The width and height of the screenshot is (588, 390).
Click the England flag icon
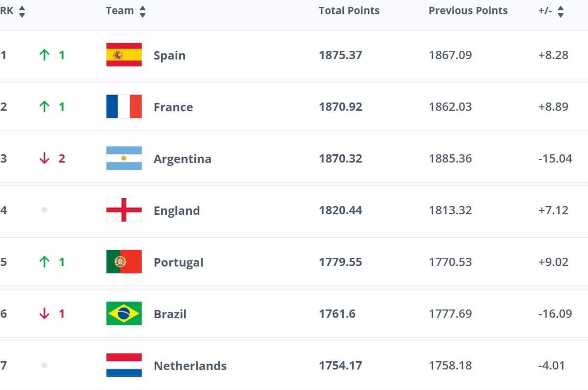click(124, 210)
